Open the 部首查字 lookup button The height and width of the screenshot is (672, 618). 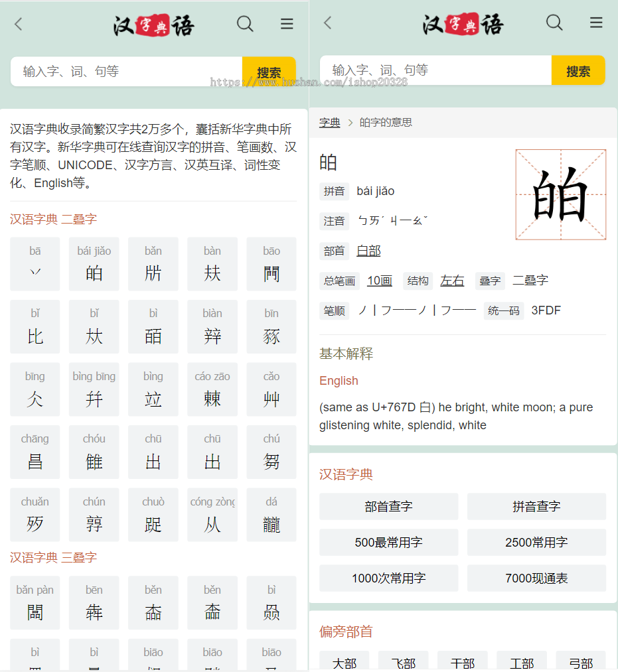pos(388,507)
